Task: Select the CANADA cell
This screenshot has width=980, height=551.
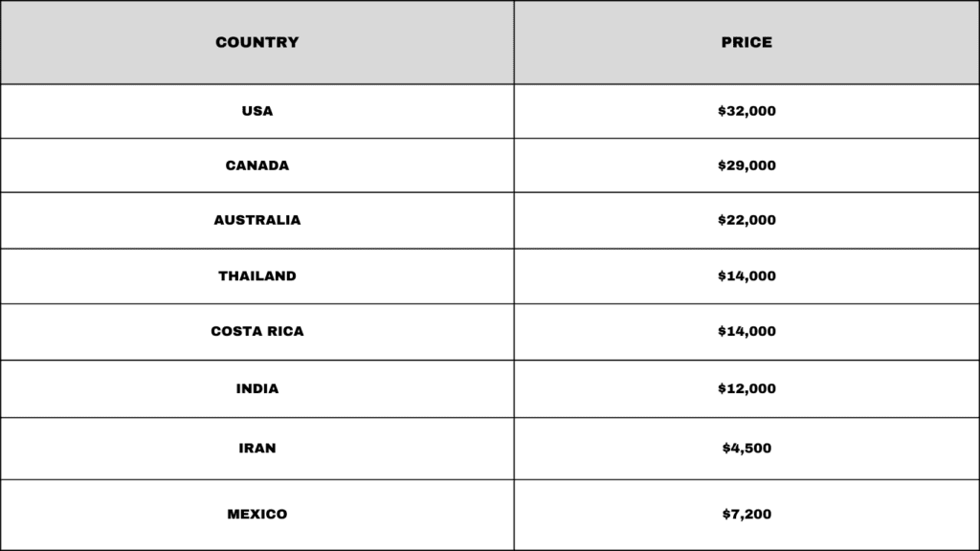Action: point(256,165)
